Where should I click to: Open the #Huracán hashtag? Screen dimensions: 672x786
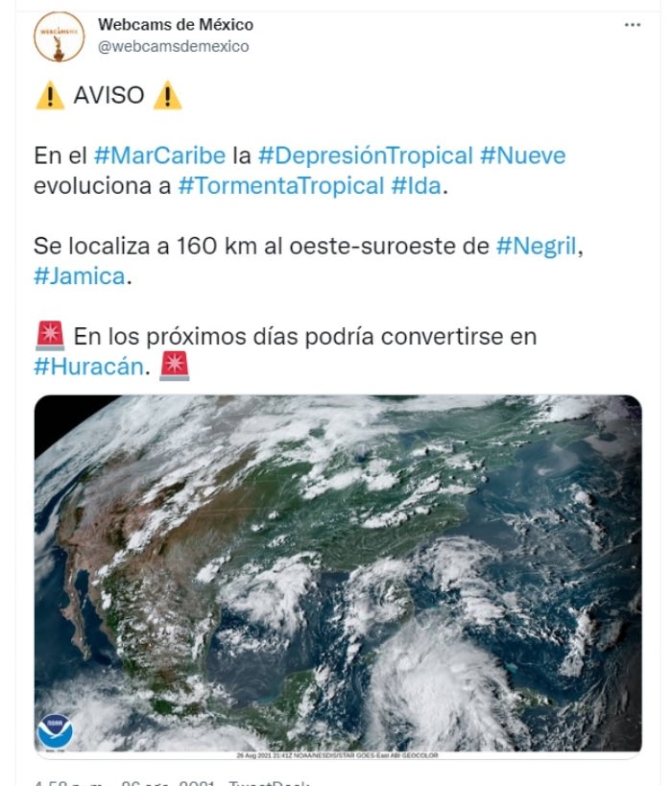coord(87,366)
